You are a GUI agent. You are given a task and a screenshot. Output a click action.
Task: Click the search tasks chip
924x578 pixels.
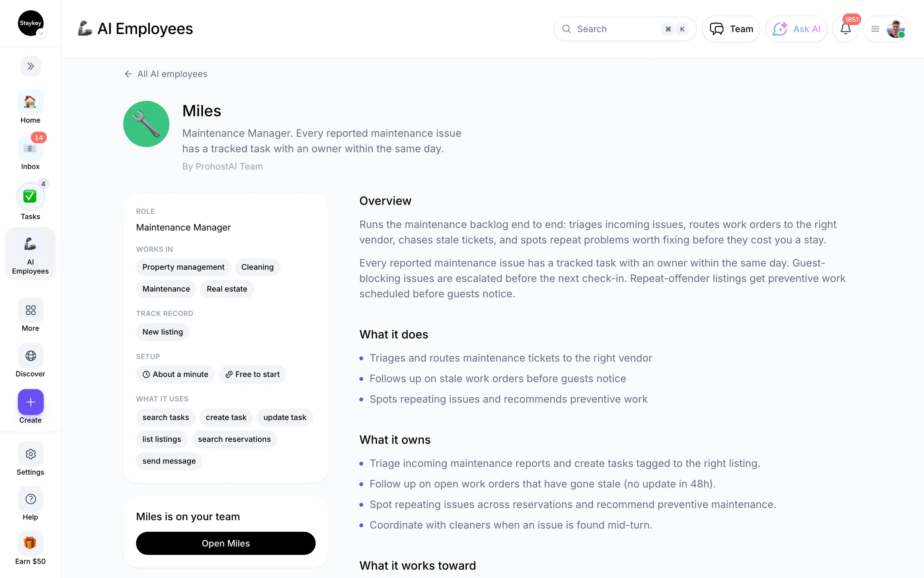click(x=166, y=417)
